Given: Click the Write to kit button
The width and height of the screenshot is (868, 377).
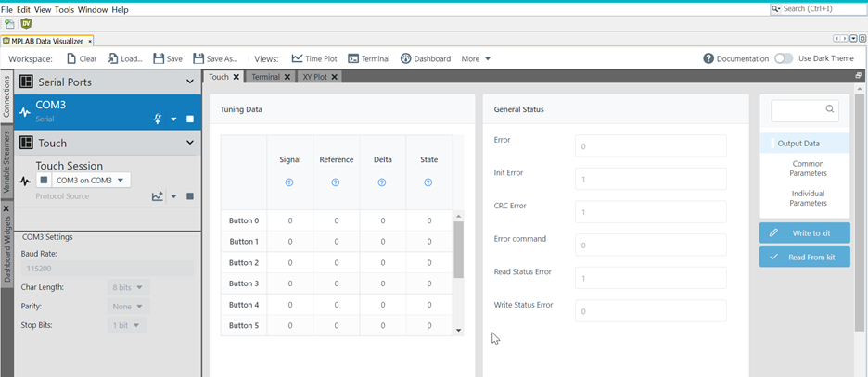Looking at the screenshot, I should 804,232.
